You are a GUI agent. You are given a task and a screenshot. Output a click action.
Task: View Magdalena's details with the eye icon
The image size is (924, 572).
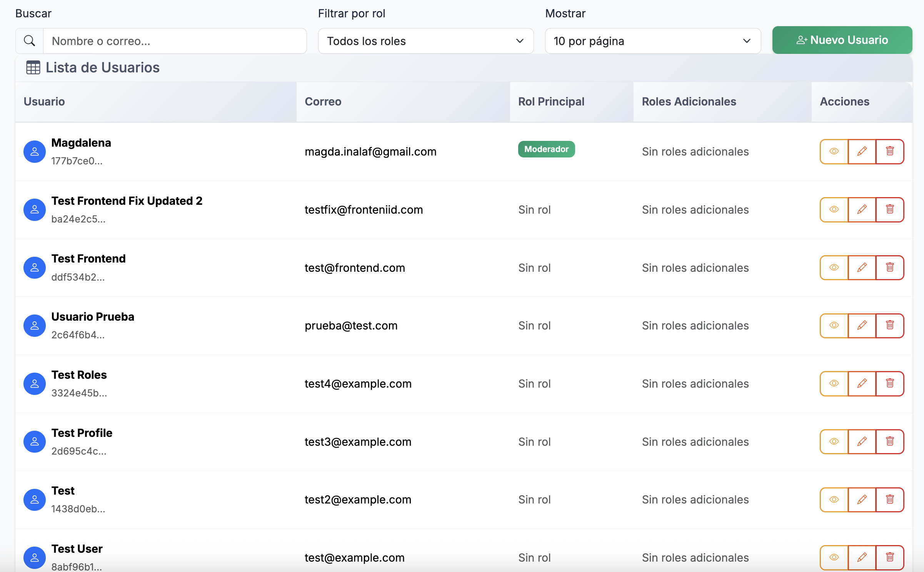[x=834, y=151]
